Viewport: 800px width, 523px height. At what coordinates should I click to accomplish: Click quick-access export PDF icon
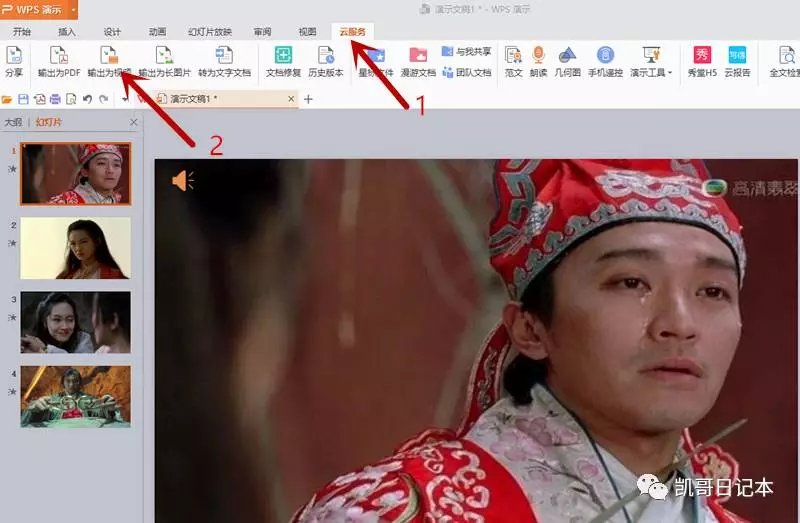[x=39, y=99]
